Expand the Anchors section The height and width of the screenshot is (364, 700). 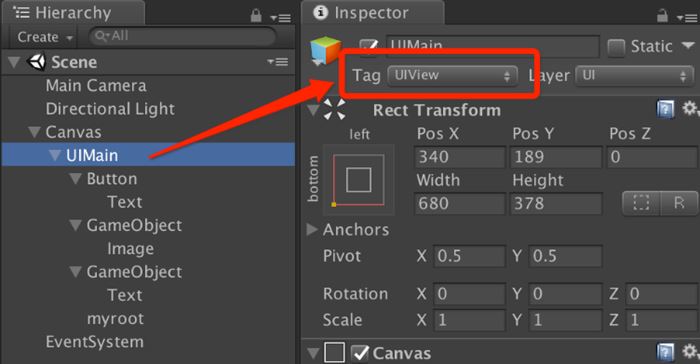(312, 229)
